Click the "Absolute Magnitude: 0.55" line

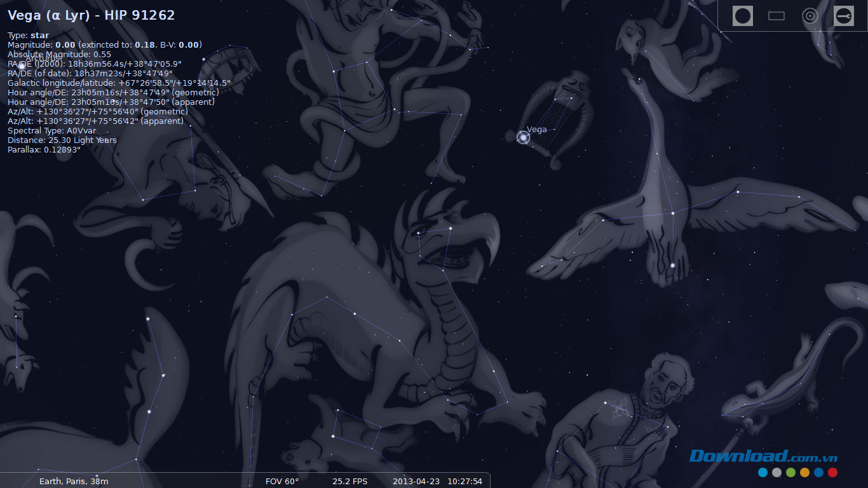coord(59,55)
